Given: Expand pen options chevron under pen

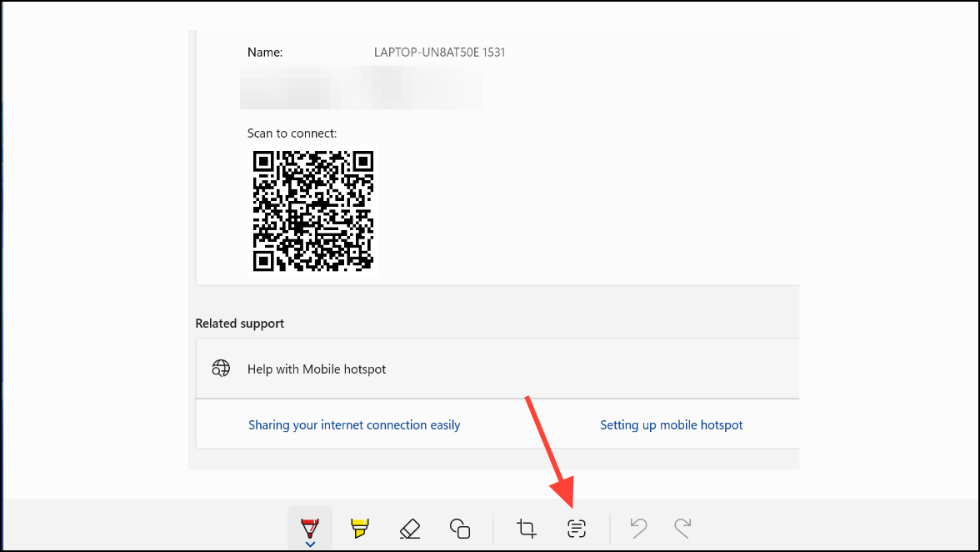Looking at the screenshot, I should pos(310,544).
